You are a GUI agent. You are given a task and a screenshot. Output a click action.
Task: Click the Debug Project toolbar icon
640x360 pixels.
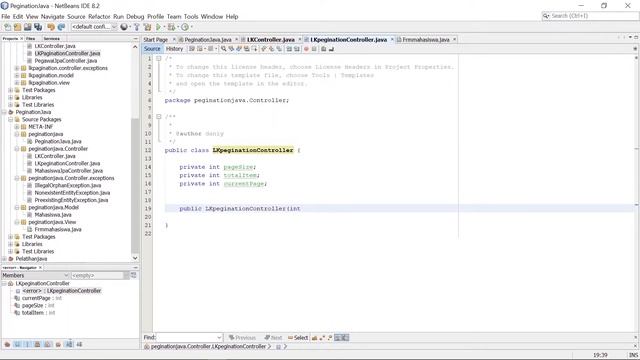[x=171, y=27]
